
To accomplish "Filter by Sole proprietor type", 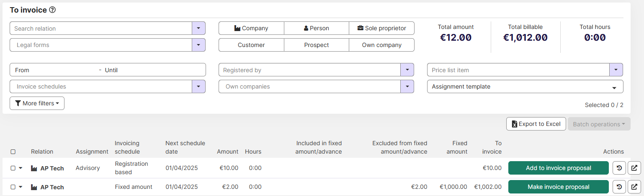I will (381, 28).
